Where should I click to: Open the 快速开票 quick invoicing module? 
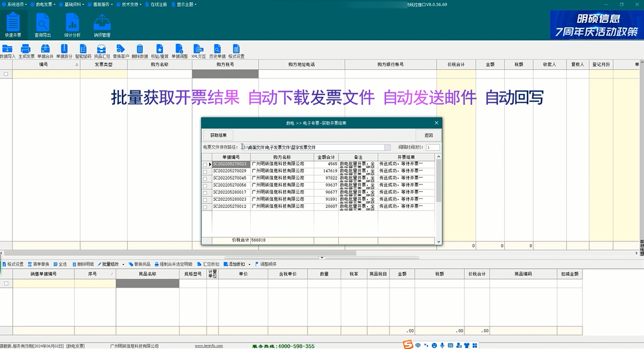coord(13,25)
